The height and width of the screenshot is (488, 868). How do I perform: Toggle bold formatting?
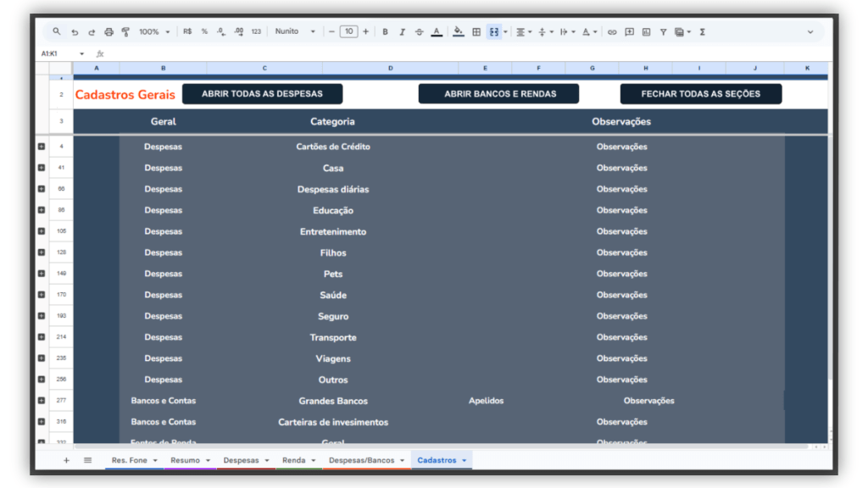(385, 32)
